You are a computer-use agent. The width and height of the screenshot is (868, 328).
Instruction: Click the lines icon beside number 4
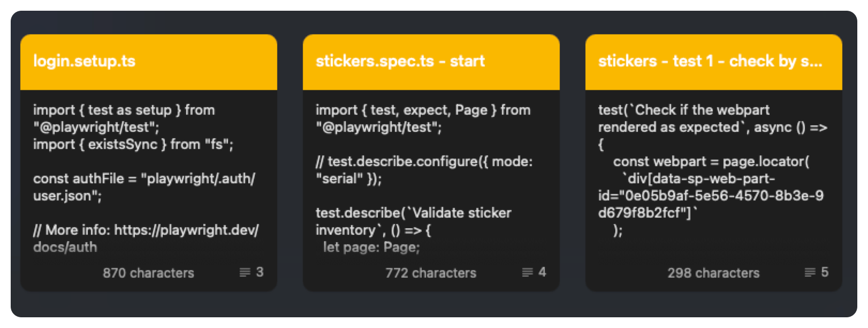tap(528, 273)
